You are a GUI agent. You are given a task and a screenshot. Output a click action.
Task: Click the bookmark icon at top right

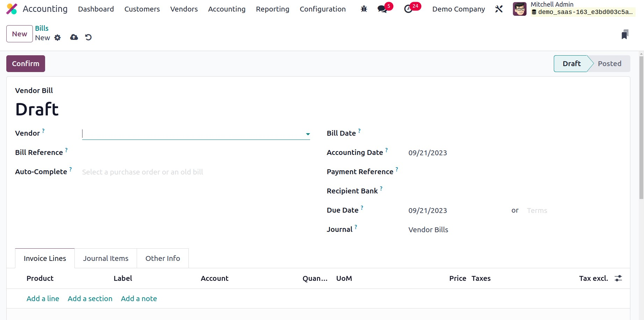[625, 34]
